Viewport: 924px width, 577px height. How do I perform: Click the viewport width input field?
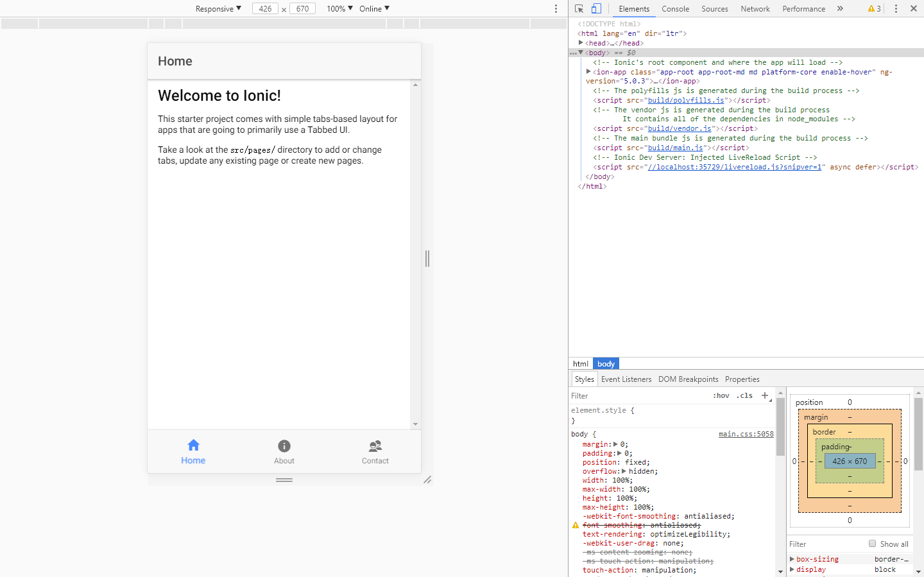point(266,8)
